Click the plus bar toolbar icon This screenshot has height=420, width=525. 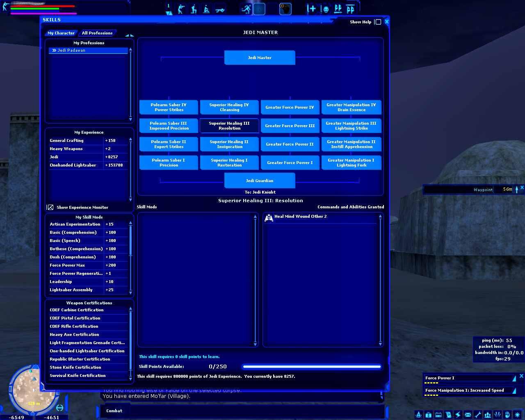(311, 9)
